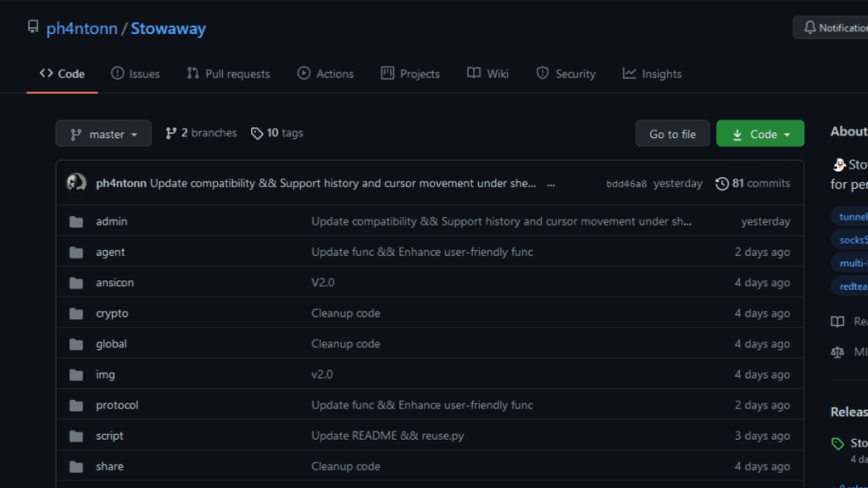868x488 pixels.
Task: Click the license scale icon in About
Action: (x=837, y=352)
